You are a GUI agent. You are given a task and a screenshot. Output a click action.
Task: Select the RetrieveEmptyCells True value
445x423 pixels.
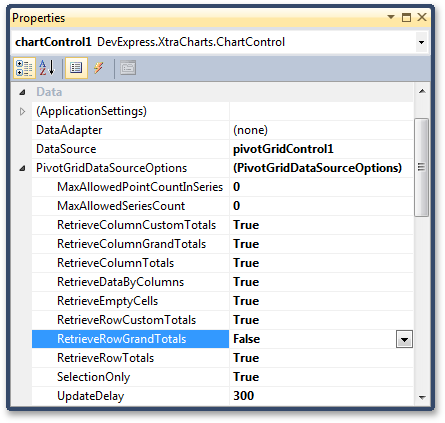pos(246,301)
